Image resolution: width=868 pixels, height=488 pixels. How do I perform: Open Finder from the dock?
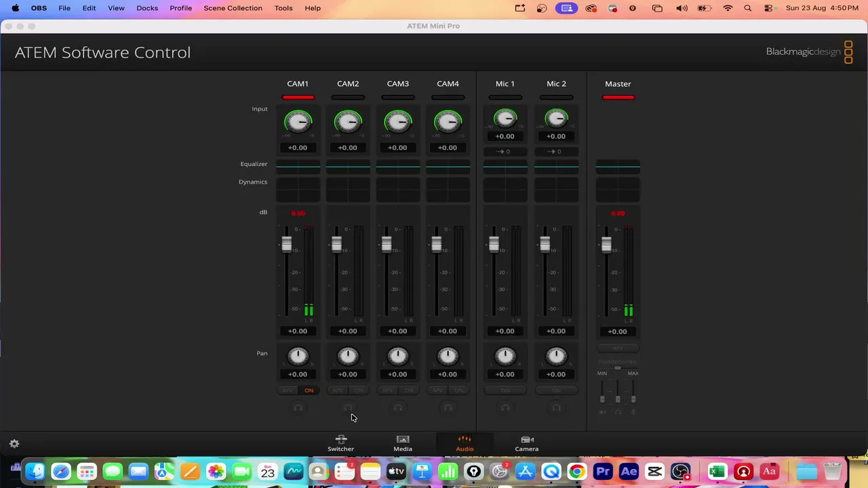pos(35,472)
